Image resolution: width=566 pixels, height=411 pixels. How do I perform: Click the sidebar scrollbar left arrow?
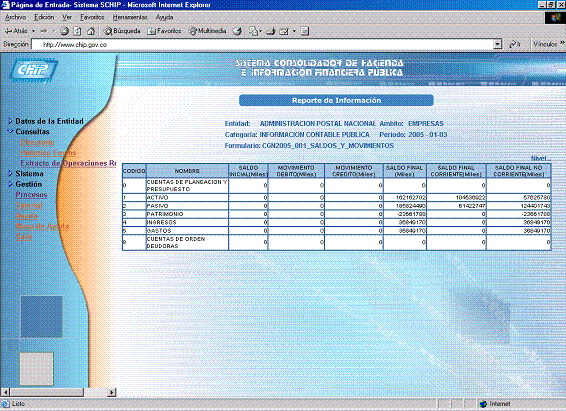point(5,392)
